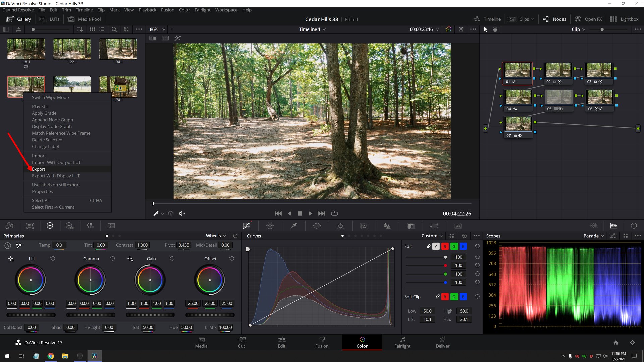
Task: Reset the Curves palette
Action: pyautogui.click(x=464, y=236)
